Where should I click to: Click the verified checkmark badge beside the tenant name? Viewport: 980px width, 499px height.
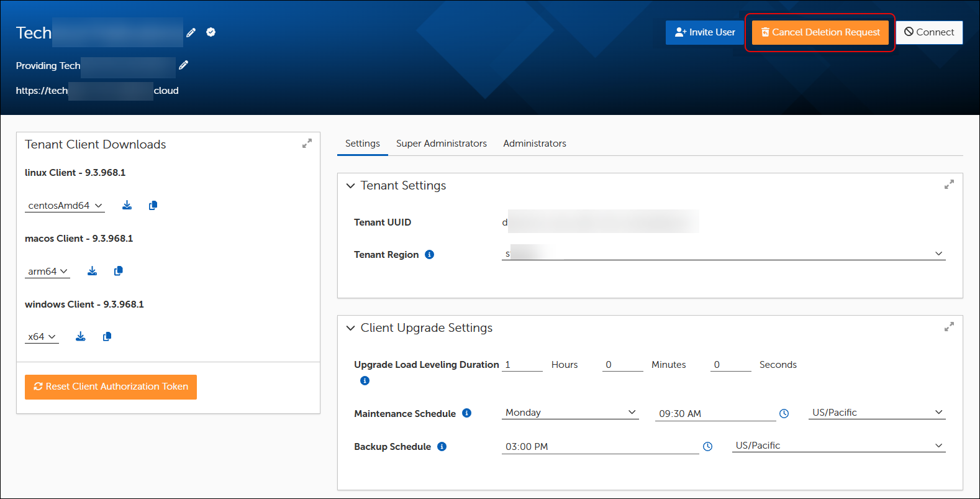(211, 32)
